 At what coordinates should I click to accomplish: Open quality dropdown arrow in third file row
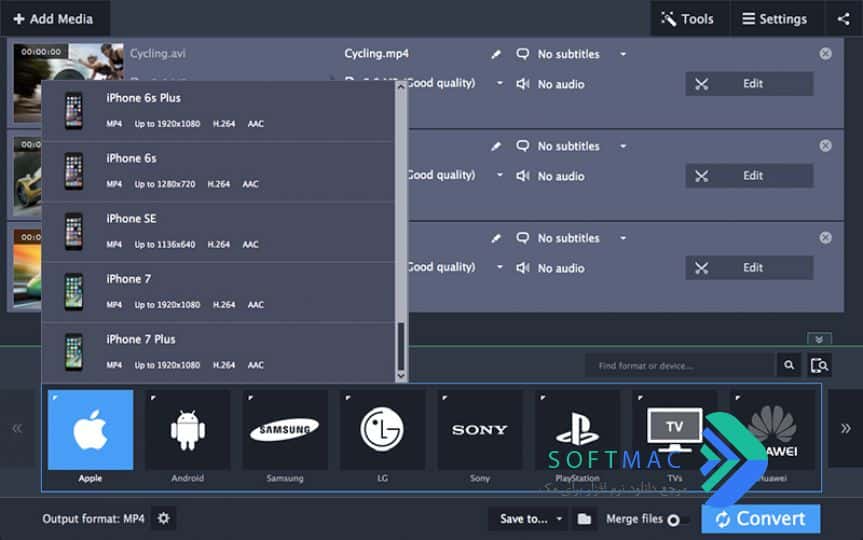tap(500, 267)
